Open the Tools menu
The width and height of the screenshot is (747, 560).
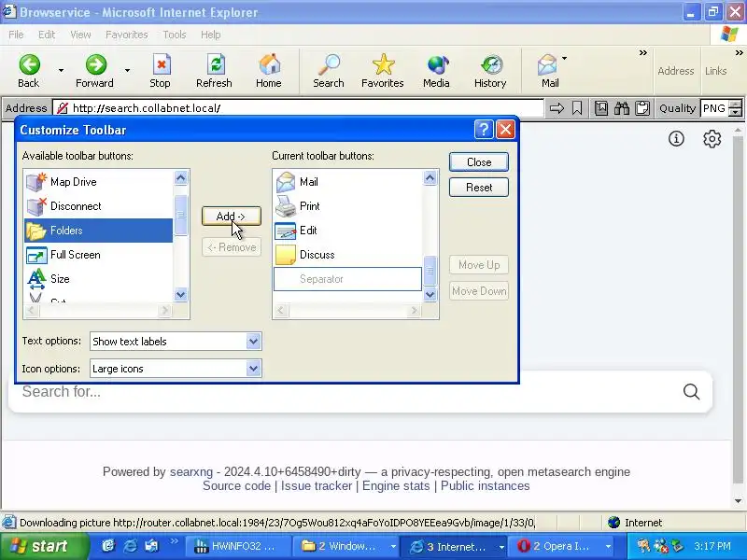pos(175,35)
